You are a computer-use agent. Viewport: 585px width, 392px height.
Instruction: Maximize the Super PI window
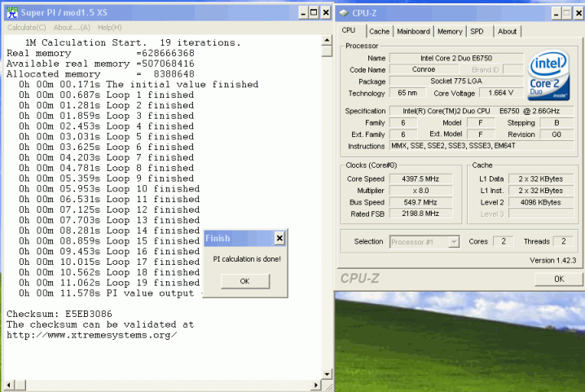(x=314, y=12)
